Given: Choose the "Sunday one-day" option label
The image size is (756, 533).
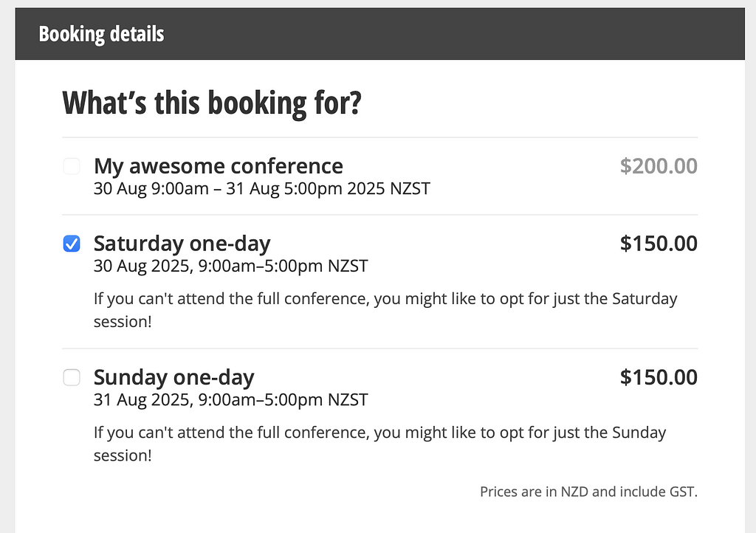Looking at the screenshot, I should (173, 378).
